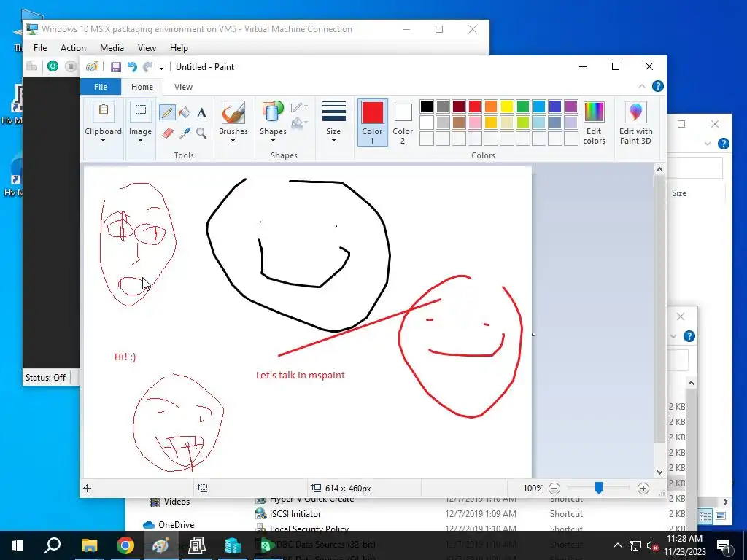Click the Undo arrow in Paint
747x560 pixels.
[x=132, y=67]
